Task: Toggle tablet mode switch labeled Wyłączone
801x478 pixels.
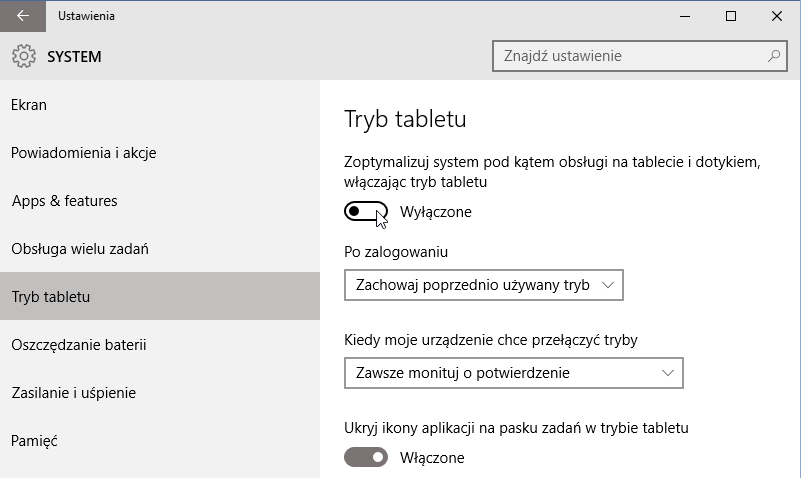Action: pos(366,211)
